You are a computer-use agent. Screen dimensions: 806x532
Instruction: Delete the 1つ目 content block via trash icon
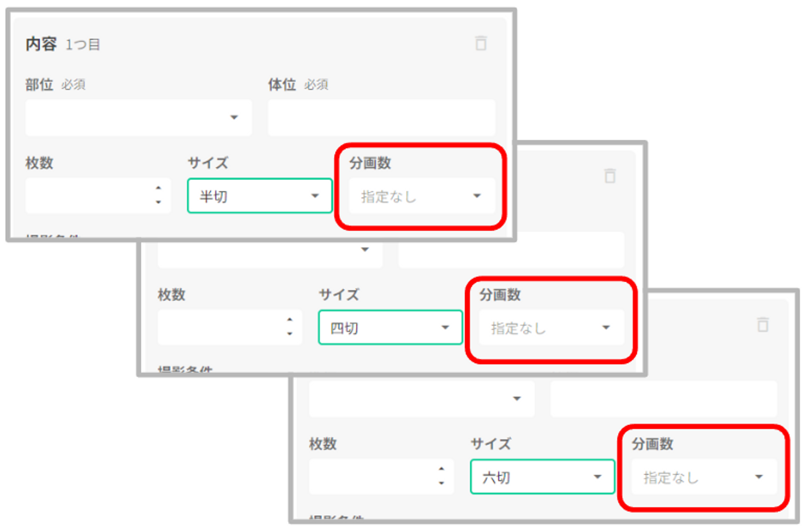pos(481,43)
